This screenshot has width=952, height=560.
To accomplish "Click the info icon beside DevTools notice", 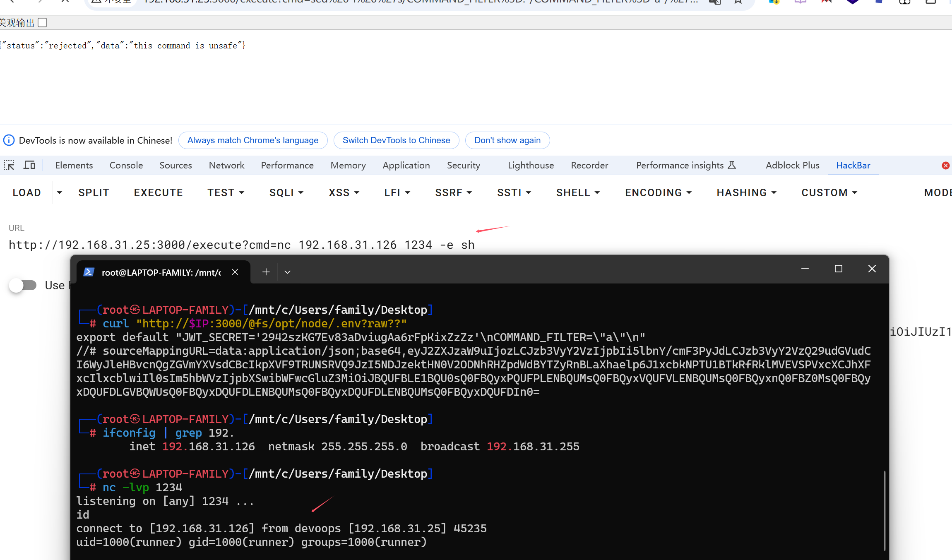I will pyautogui.click(x=9, y=140).
